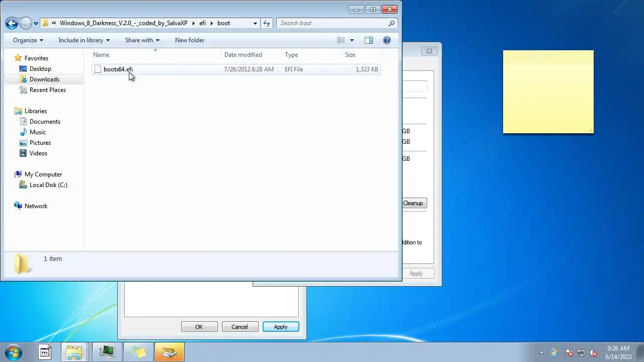Open Pictures library
The image size is (644, 362).
coord(40,143)
